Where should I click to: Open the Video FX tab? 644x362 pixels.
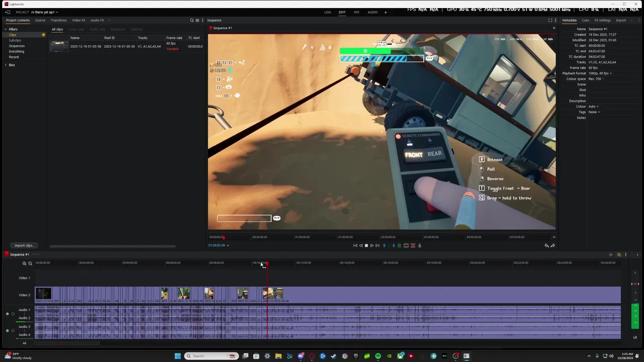pos(78,21)
